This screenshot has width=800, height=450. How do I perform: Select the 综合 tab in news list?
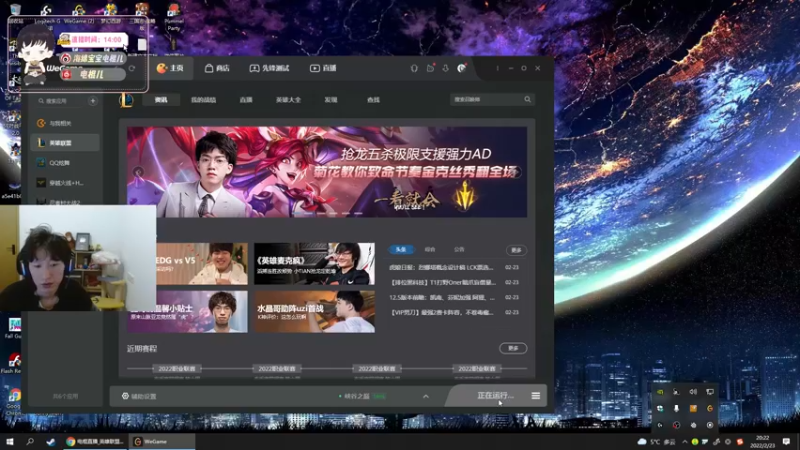click(430, 249)
